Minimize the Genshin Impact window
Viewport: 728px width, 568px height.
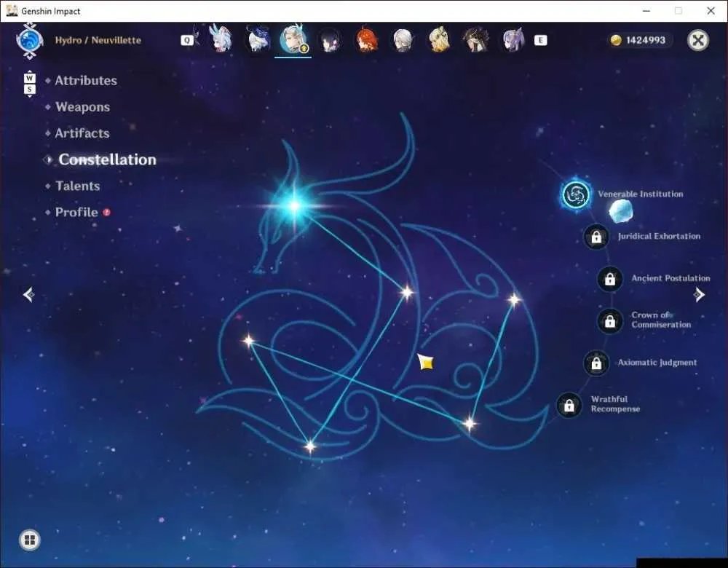click(x=646, y=11)
